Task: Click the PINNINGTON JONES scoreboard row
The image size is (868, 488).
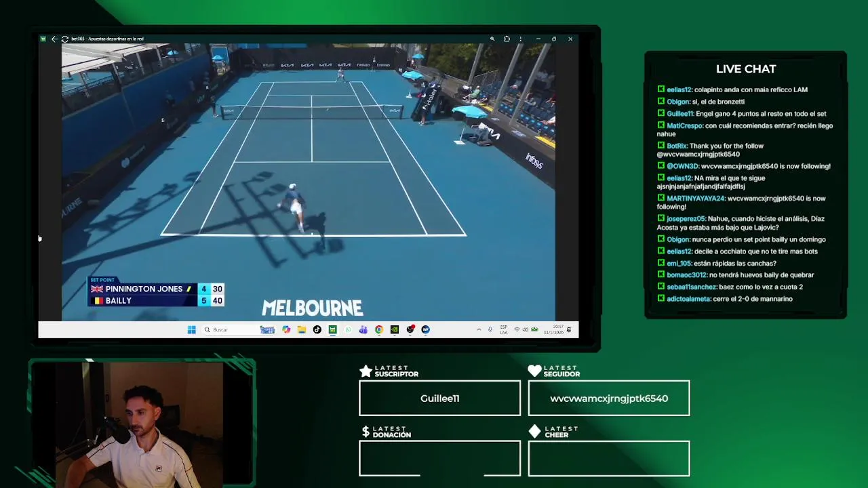Action: coord(156,289)
